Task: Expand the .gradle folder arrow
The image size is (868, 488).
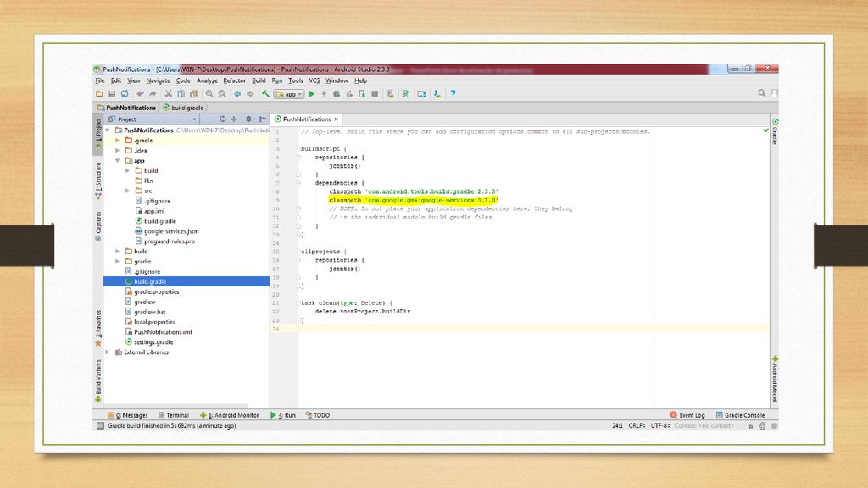Action: point(117,141)
